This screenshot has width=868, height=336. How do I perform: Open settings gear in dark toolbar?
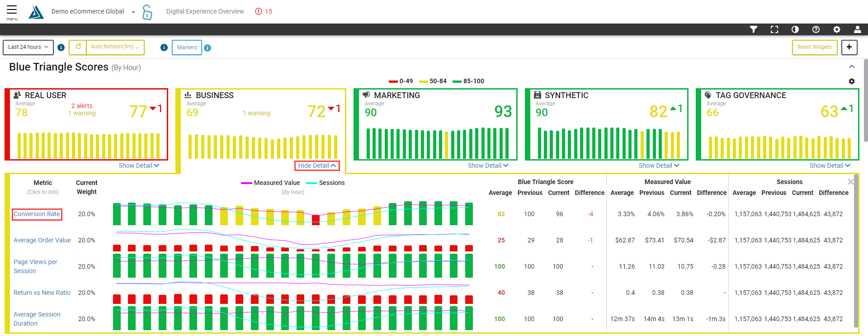pyautogui.click(x=837, y=29)
